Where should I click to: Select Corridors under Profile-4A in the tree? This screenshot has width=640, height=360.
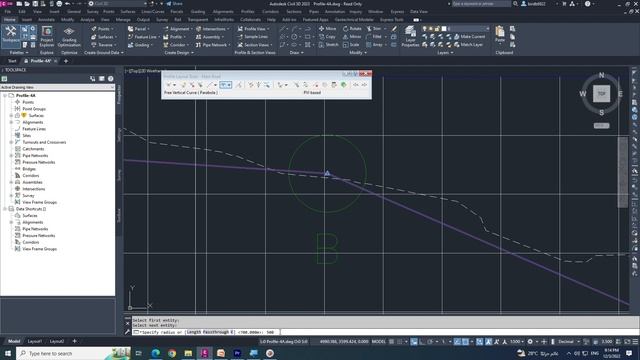31,176
